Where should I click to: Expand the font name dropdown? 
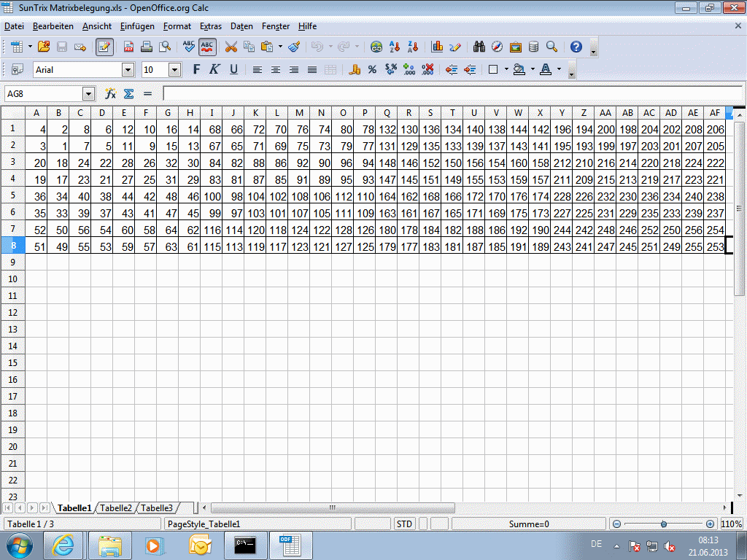coord(128,70)
